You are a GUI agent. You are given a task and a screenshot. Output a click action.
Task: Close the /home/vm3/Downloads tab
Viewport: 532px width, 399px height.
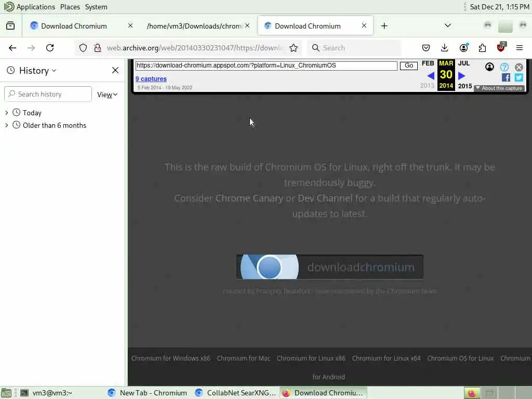(247, 25)
